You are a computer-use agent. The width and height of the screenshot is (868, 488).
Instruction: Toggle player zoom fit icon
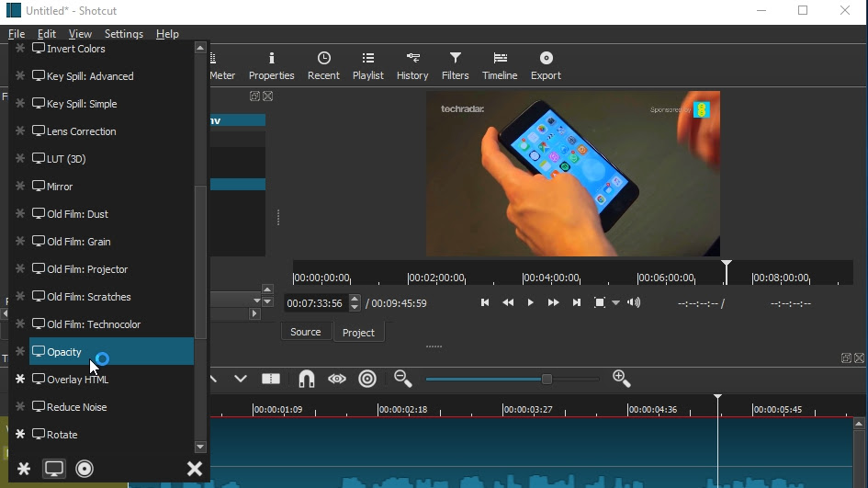click(x=600, y=302)
